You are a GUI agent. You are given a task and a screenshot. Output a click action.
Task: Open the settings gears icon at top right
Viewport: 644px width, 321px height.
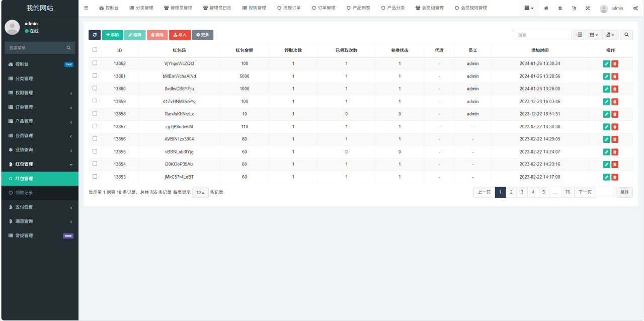(x=635, y=8)
